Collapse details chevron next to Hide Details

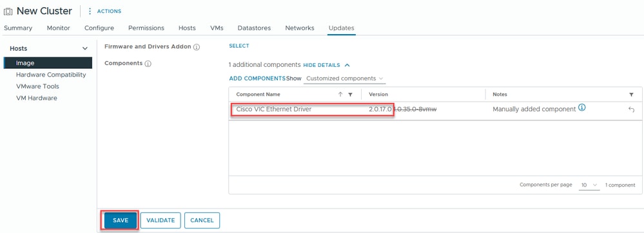click(347, 65)
